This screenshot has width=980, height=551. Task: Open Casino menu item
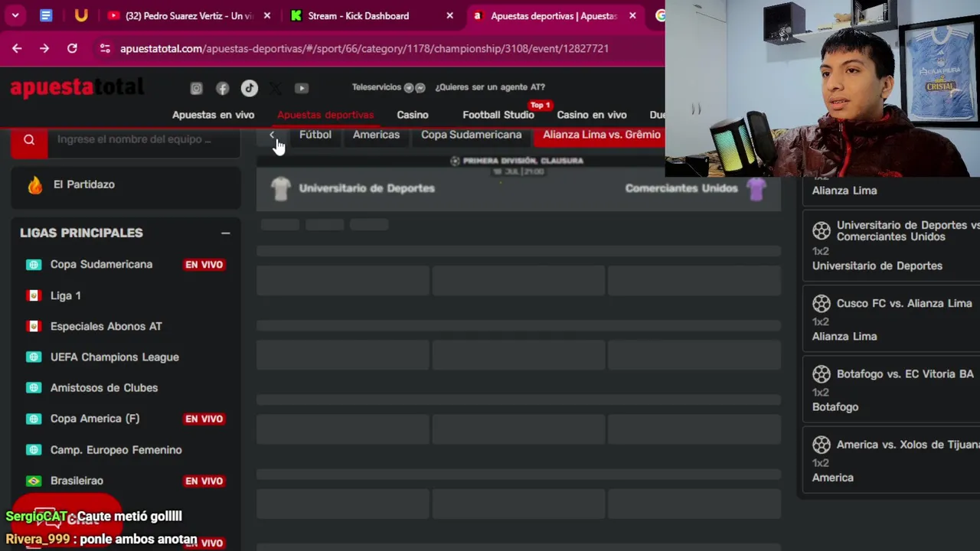[x=412, y=115]
